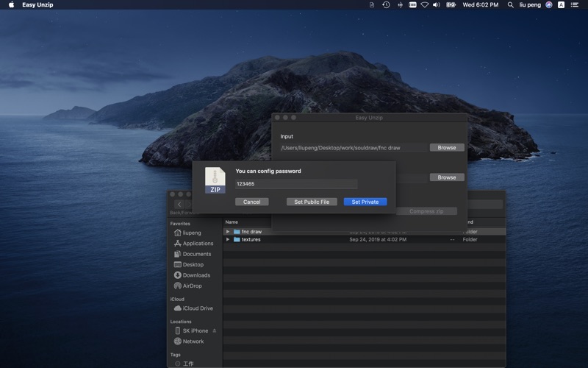
Task: Click the crosshair move icon in menu bar
Action: [400, 5]
